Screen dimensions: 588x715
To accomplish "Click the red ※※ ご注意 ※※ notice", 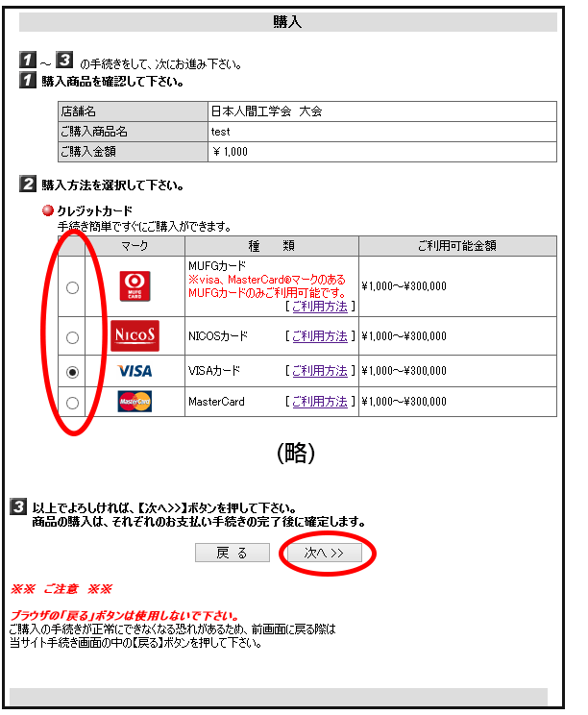I will coord(61,589).
